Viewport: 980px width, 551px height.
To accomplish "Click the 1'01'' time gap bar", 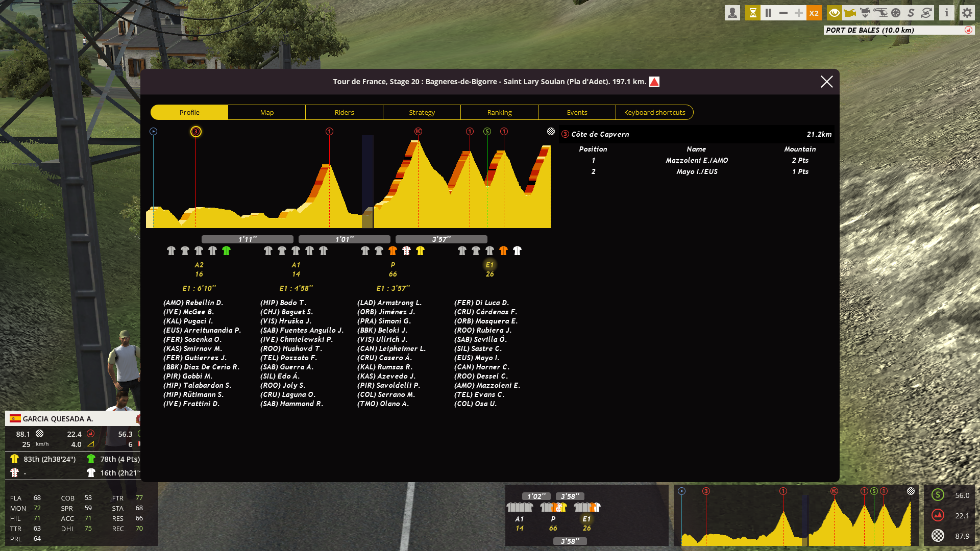I will tap(345, 239).
